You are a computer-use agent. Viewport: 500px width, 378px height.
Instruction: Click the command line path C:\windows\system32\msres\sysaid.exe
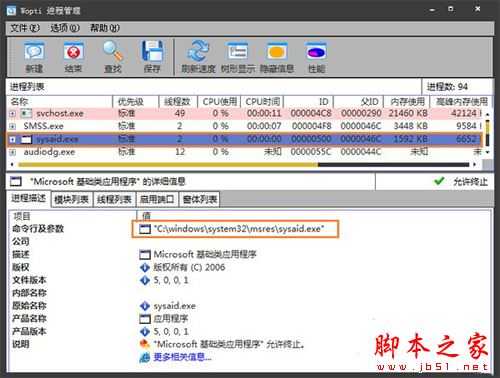[239, 229]
